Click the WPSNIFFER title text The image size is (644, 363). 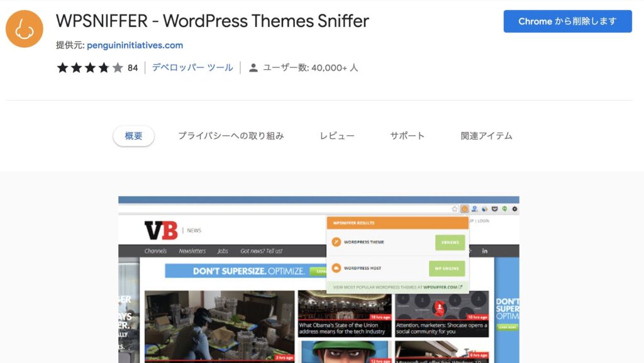[213, 21]
